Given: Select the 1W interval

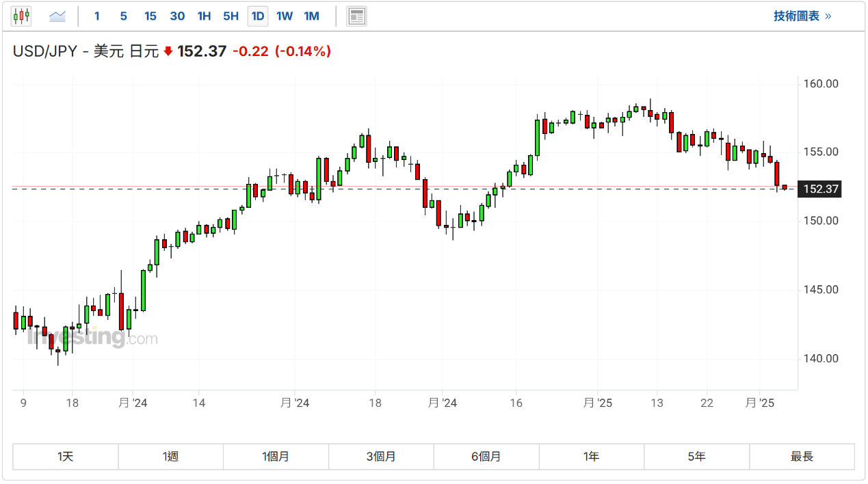Looking at the screenshot, I should point(285,16).
